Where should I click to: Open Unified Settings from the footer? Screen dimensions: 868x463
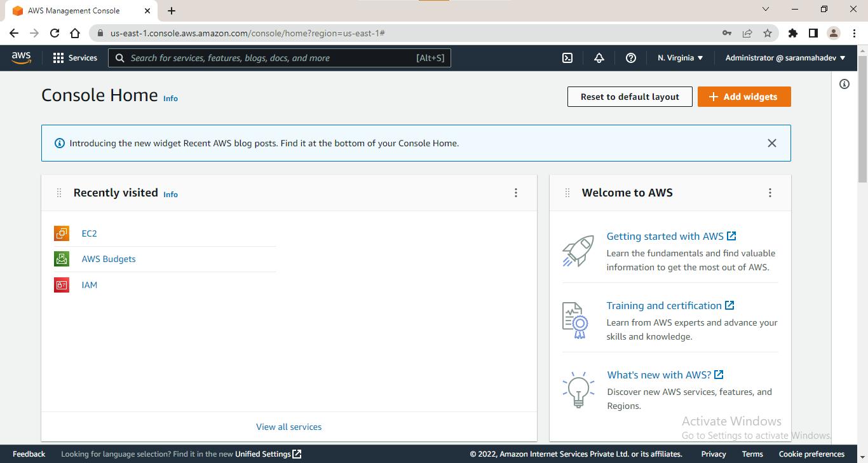(x=268, y=454)
